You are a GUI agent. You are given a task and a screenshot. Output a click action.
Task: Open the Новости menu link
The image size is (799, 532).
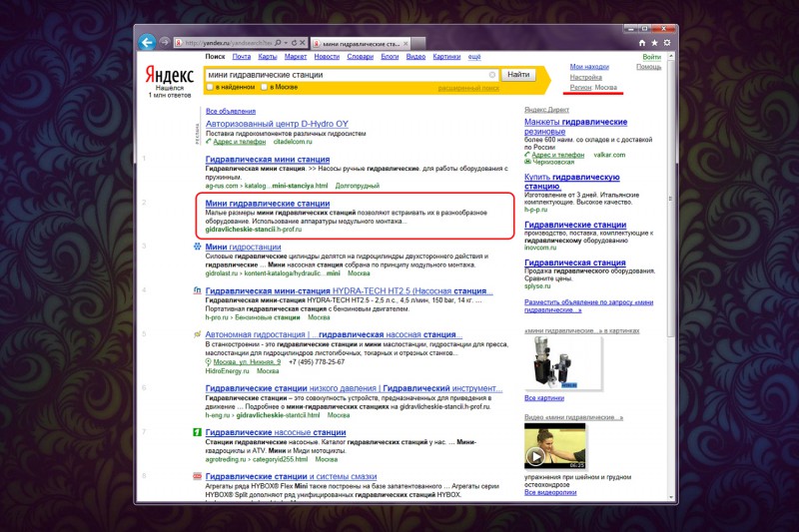coord(327,57)
